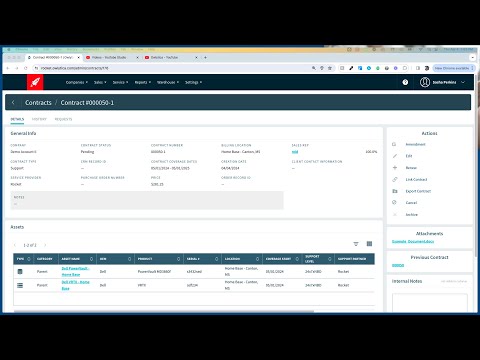Open the second Dell asset name link

(75, 285)
